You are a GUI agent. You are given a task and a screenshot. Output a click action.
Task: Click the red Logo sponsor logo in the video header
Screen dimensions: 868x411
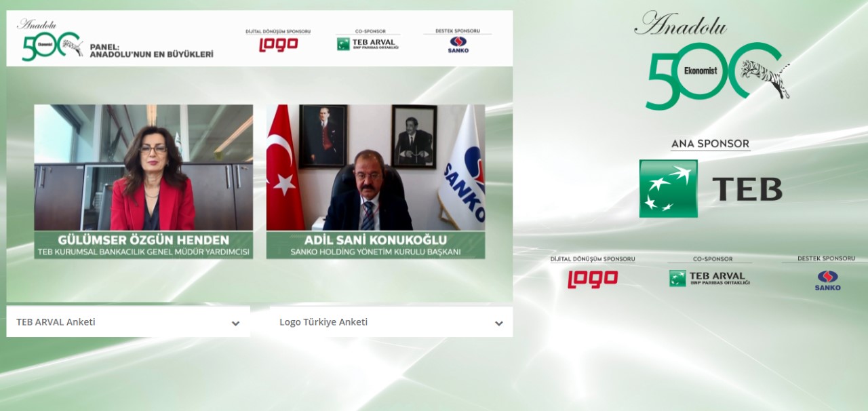point(278,45)
